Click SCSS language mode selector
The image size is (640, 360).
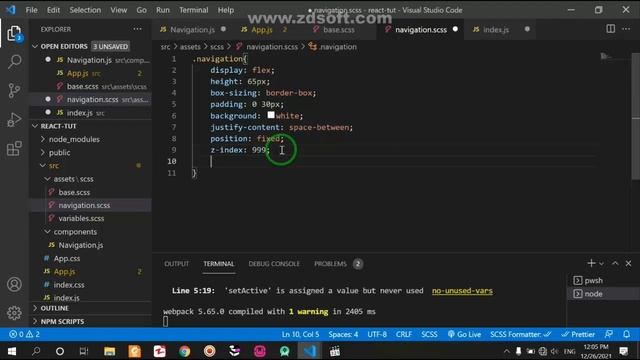tap(429, 334)
